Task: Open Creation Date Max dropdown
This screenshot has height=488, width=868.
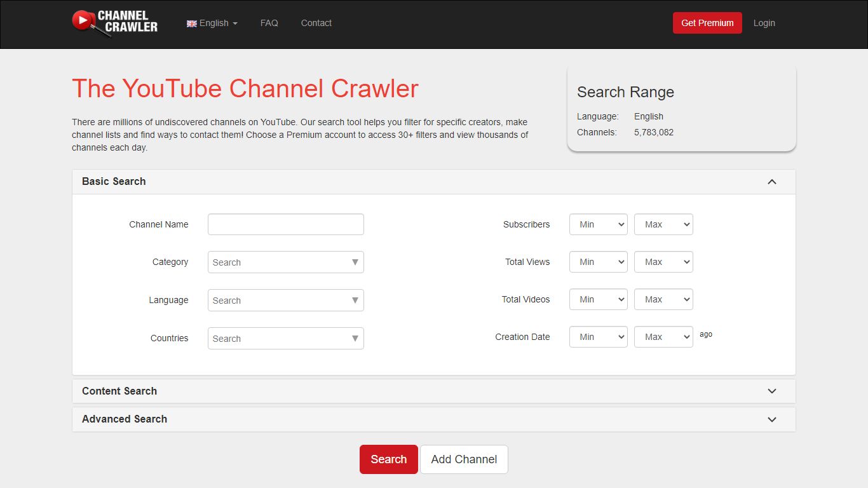Action: pos(663,337)
